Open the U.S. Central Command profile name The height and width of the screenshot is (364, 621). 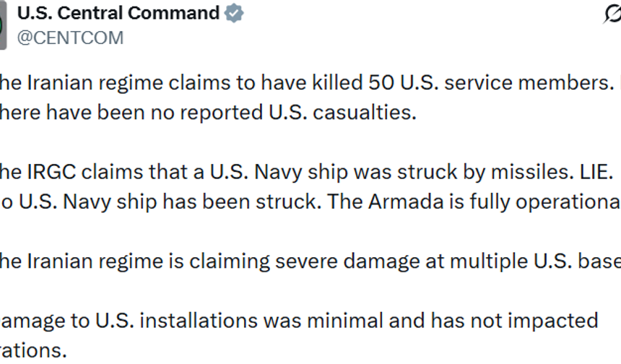coord(118,13)
